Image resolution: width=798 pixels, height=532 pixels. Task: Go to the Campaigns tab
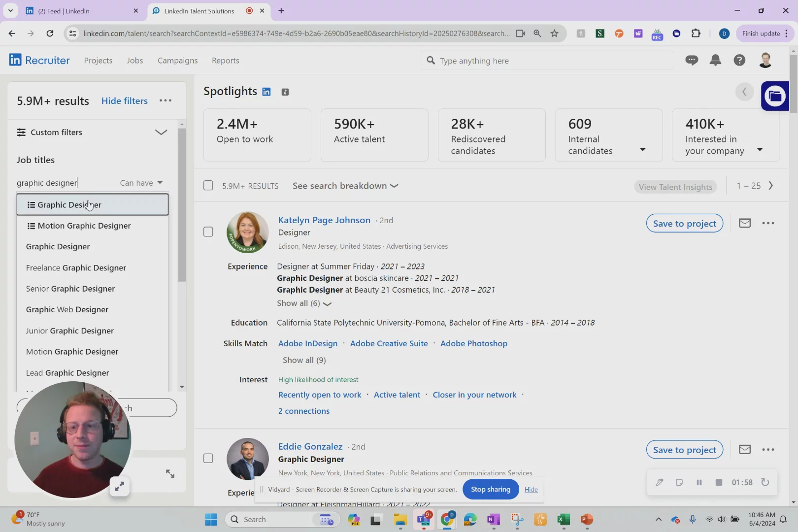tap(177, 61)
